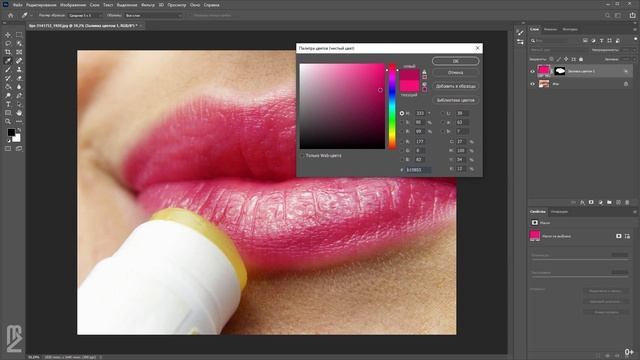Select the Eyedropper tool in toolbox

pyautogui.click(x=8, y=61)
